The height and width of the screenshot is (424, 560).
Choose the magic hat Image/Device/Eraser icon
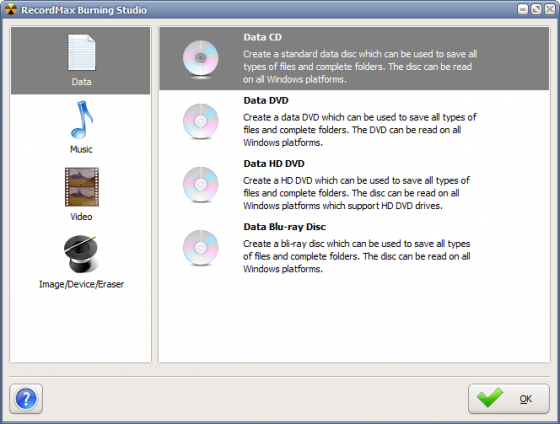tap(81, 254)
